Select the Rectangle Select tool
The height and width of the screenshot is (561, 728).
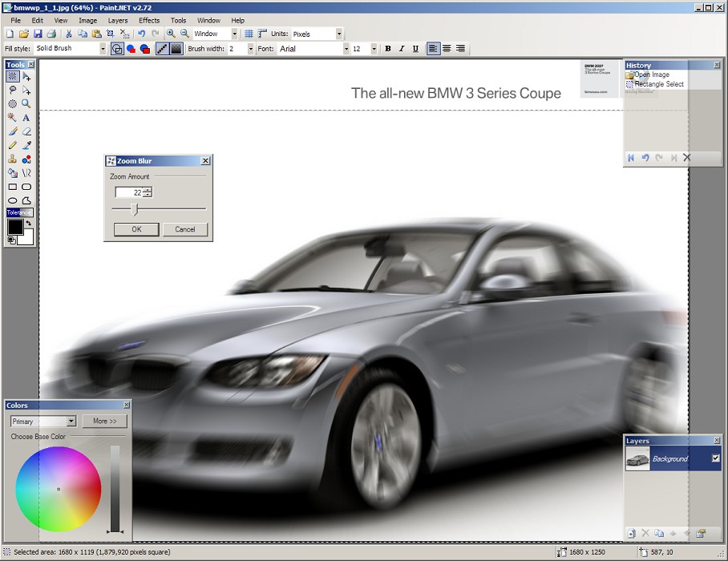[13, 77]
